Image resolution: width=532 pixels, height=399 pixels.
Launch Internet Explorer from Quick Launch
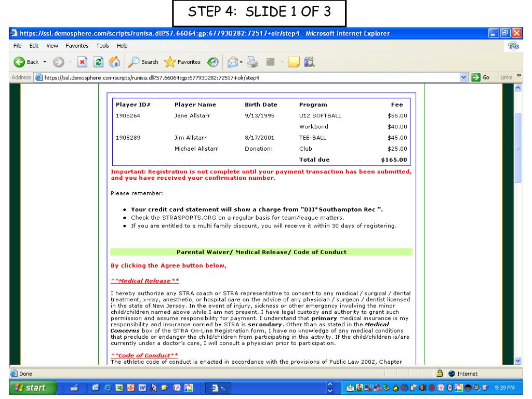pyautogui.click(x=108, y=388)
